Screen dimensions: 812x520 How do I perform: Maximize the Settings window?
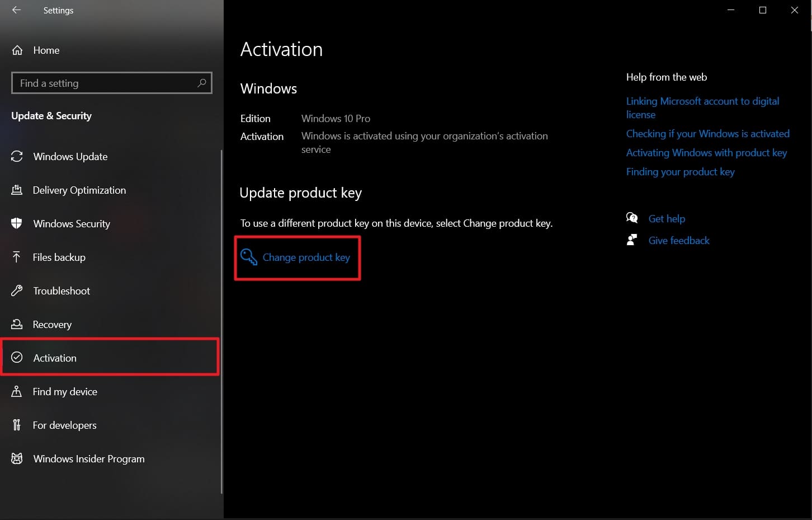(763, 10)
